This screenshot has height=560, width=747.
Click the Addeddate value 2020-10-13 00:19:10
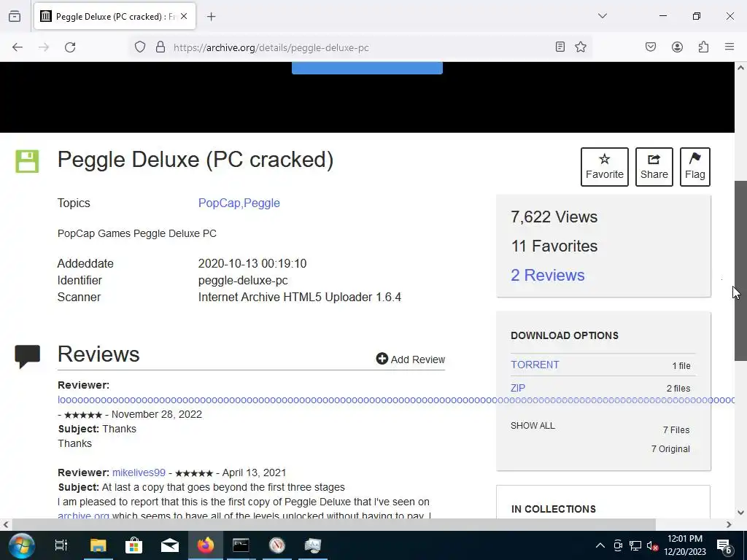coord(252,263)
